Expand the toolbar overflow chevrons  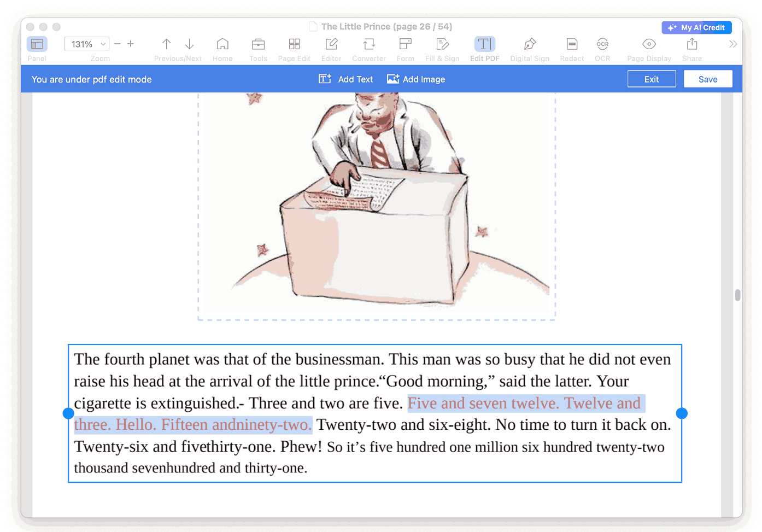coord(733,44)
